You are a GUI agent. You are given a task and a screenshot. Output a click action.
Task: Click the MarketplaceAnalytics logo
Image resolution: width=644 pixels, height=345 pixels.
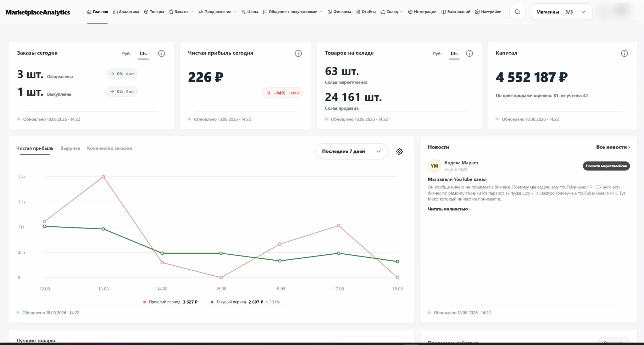click(38, 12)
